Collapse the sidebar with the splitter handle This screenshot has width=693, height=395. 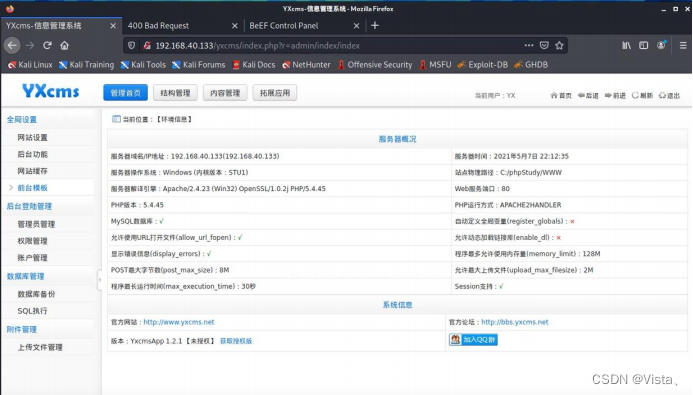(x=99, y=280)
